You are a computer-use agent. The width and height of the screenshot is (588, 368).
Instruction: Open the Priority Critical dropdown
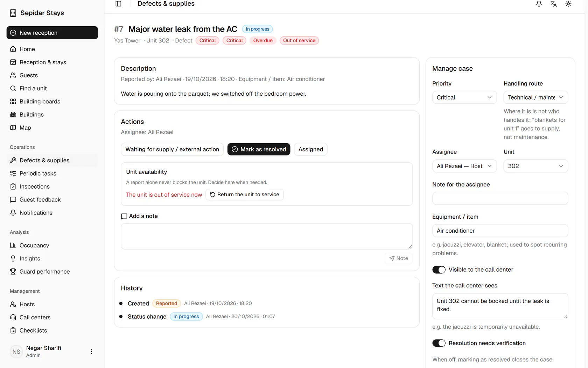(464, 97)
